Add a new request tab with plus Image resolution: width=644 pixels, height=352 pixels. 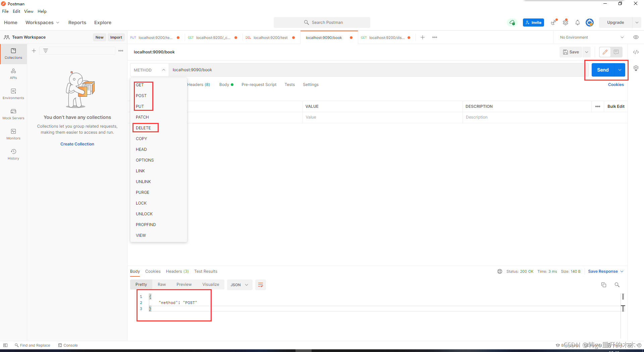[423, 37]
